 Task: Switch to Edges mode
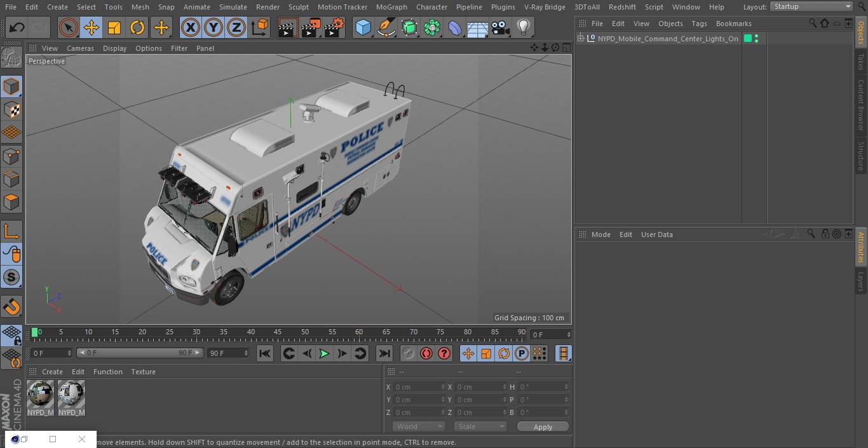point(11,179)
